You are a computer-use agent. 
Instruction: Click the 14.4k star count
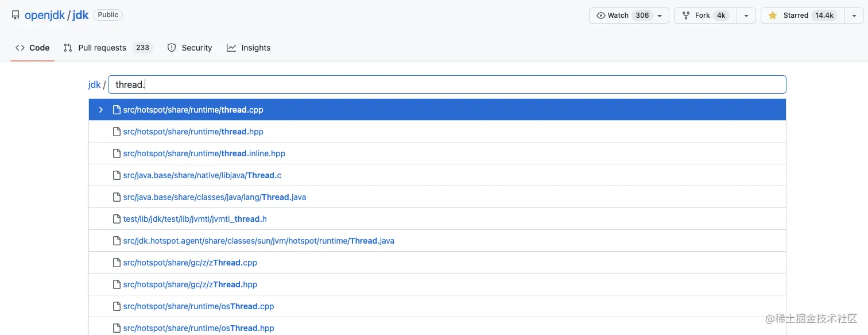point(824,16)
